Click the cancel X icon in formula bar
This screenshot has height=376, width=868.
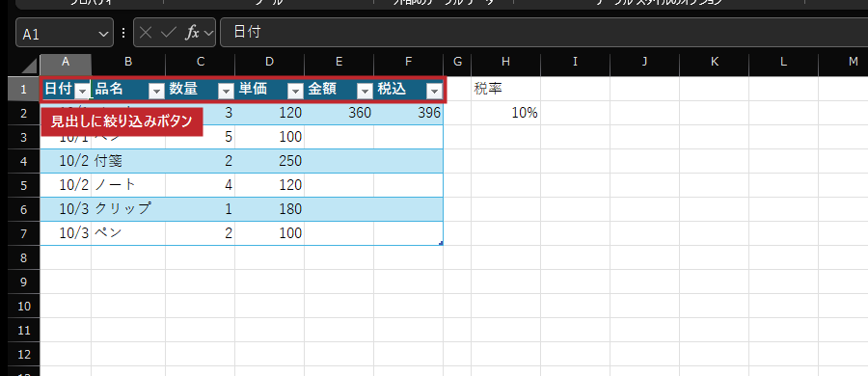[146, 33]
